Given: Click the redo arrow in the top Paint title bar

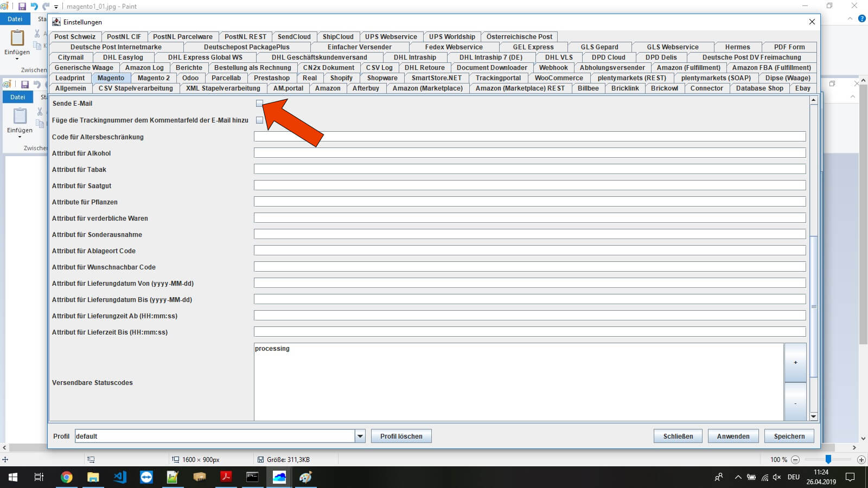Looking at the screenshot, I should [x=46, y=7].
